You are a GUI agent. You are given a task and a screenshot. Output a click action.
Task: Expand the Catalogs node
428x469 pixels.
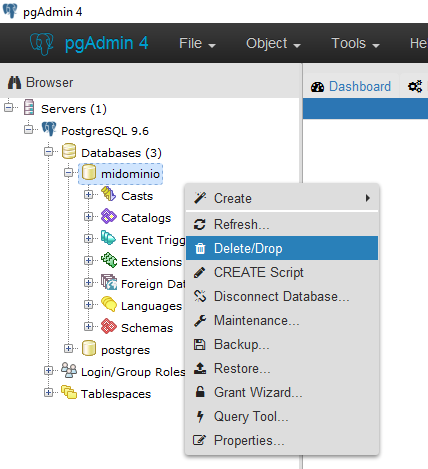click(x=88, y=217)
